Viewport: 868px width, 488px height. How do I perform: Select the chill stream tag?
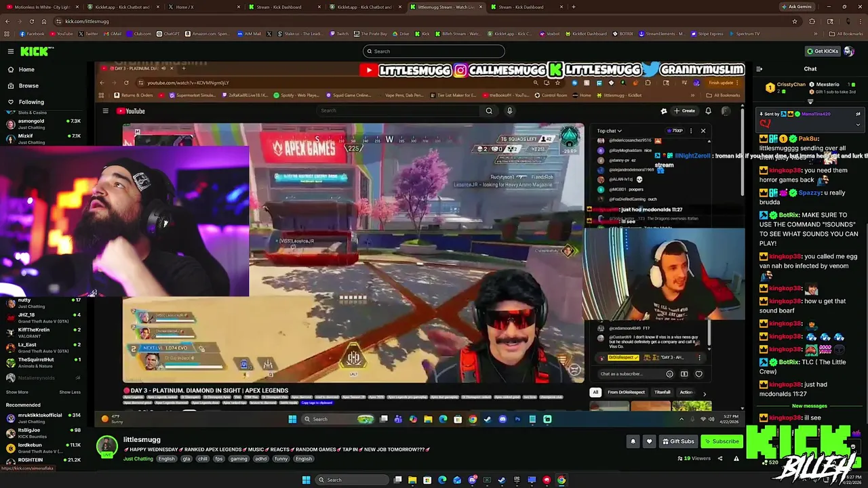[203, 459]
